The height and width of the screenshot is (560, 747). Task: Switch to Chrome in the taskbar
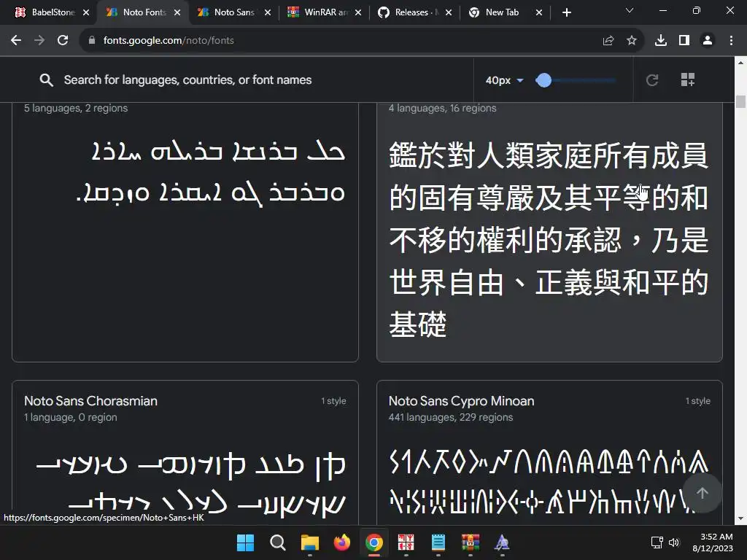[x=374, y=542]
